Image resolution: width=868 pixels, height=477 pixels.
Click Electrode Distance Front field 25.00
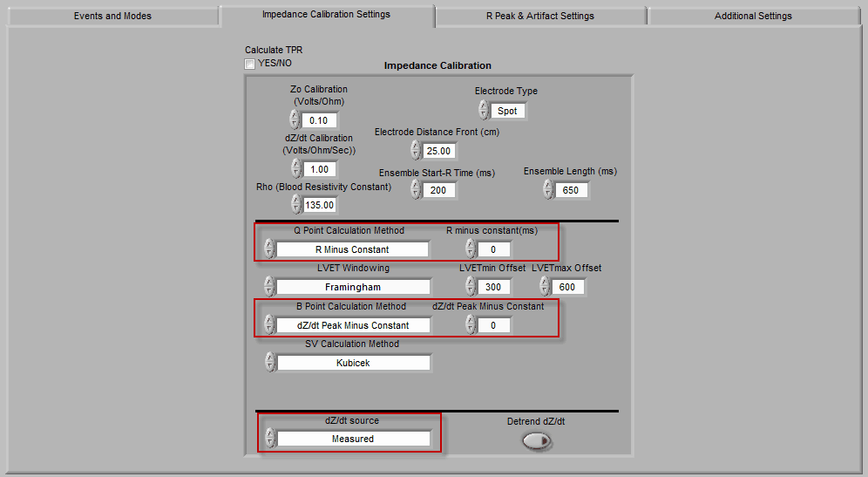pos(439,151)
